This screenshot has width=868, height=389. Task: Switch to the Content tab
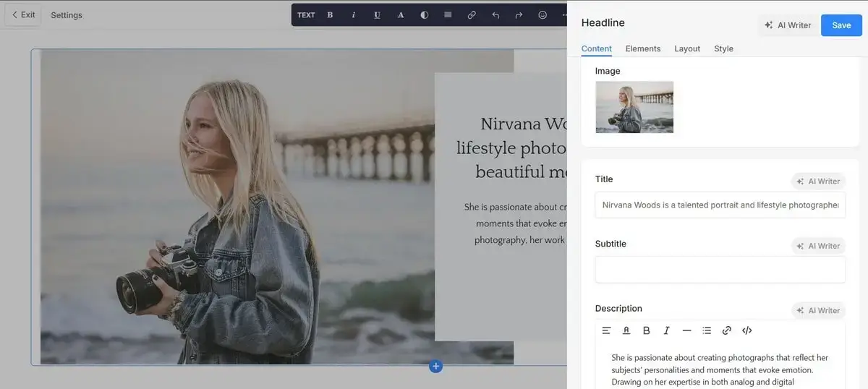coord(597,48)
